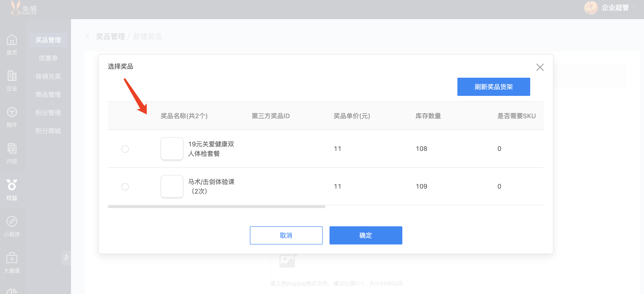Click stock value 109
The width and height of the screenshot is (644, 294).
click(x=421, y=187)
